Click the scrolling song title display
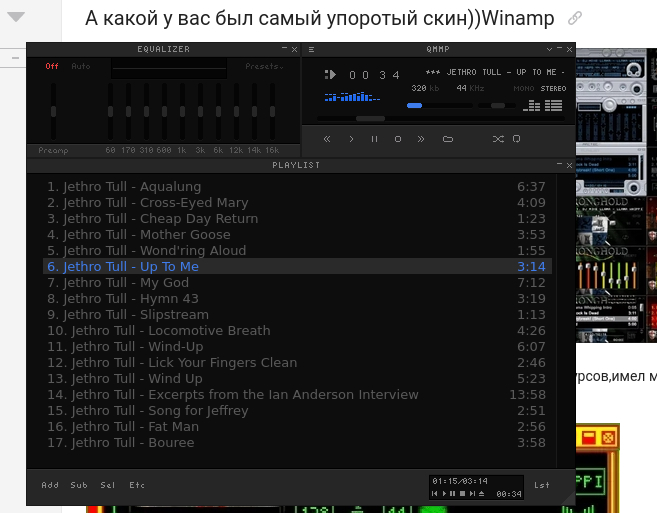This screenshot has width=657, height=513. (x=495, y=72)
